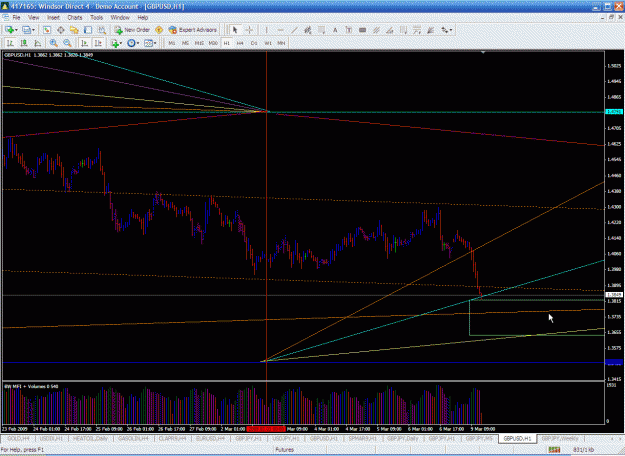The image size is (625, 456).
Task: Select the text label (T) tool
Action: pyautogui.click(x=349, y=30)
